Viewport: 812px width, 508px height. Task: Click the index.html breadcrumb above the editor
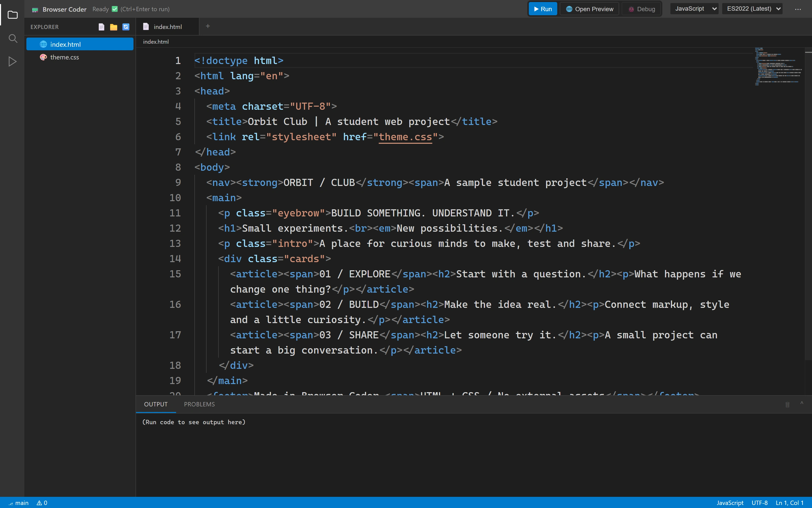tap(156, 42)
